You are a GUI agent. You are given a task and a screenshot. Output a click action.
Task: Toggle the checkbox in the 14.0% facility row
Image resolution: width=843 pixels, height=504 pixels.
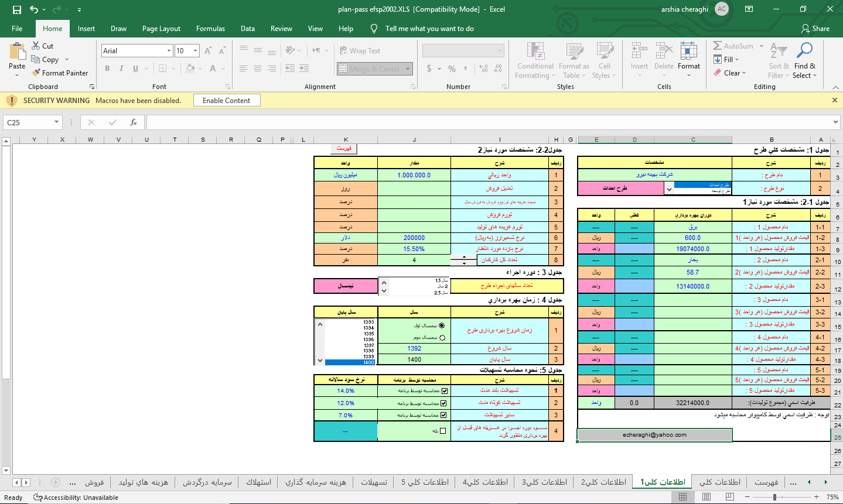click(444, 391)
